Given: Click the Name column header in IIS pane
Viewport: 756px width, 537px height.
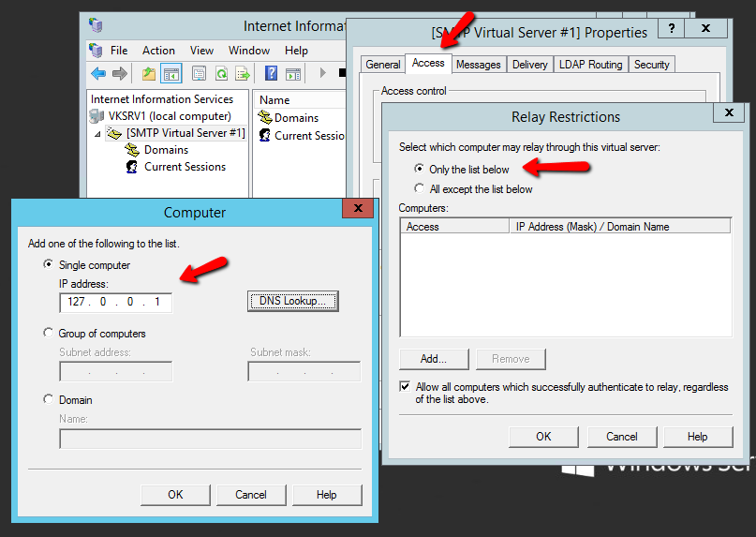Looking at the screenshot, I should (x=299, y=100).
